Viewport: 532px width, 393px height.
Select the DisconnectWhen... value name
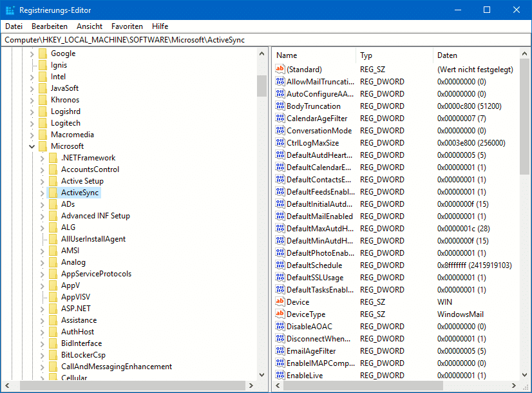coord(318,339)
